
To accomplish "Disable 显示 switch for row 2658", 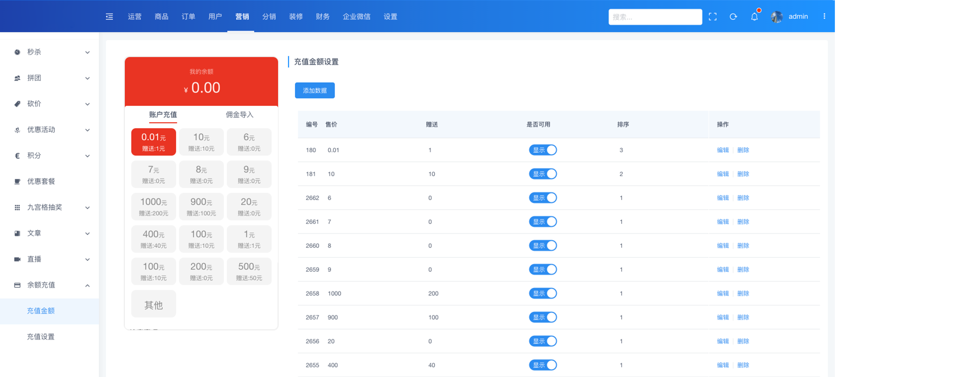I will [542, 293].
